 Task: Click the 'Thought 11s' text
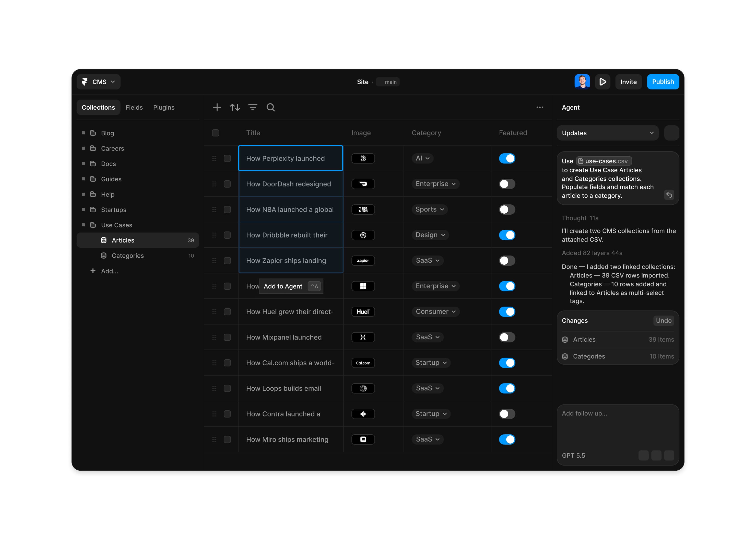click(580, 218)
